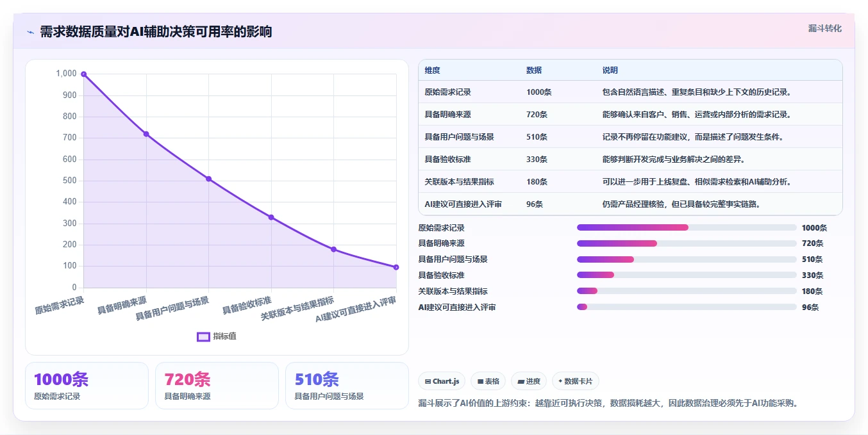
Task: Click the 330条 table cell
Action: click(537, 160)
